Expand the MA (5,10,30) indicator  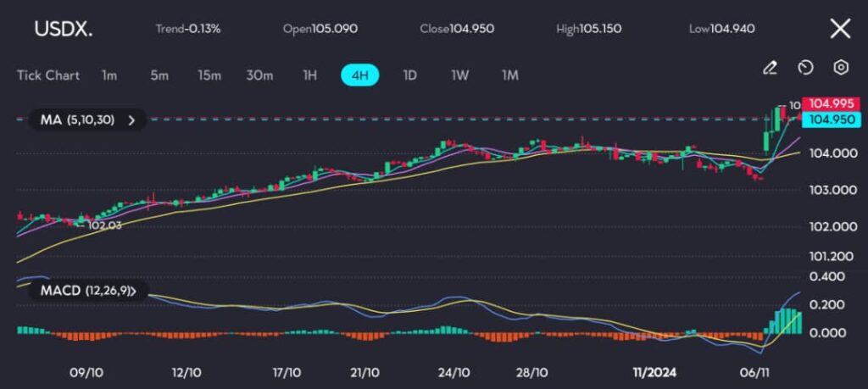point(86,120)
